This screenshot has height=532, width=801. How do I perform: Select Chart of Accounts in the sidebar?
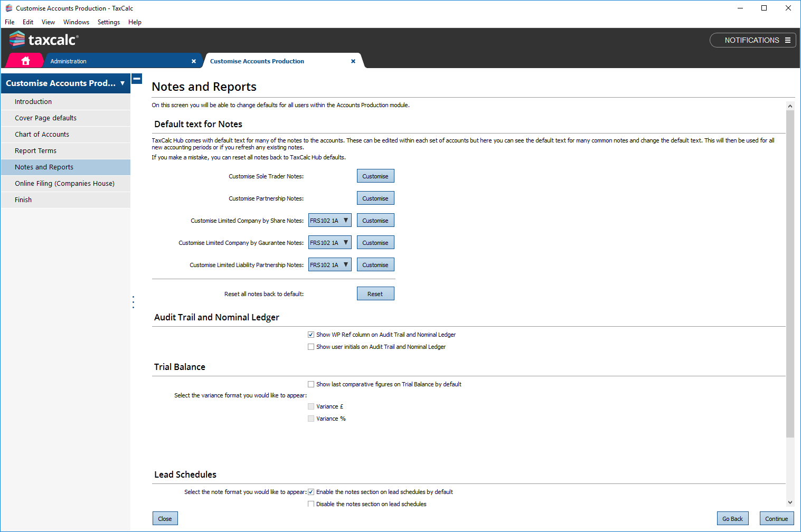[65, 135]
